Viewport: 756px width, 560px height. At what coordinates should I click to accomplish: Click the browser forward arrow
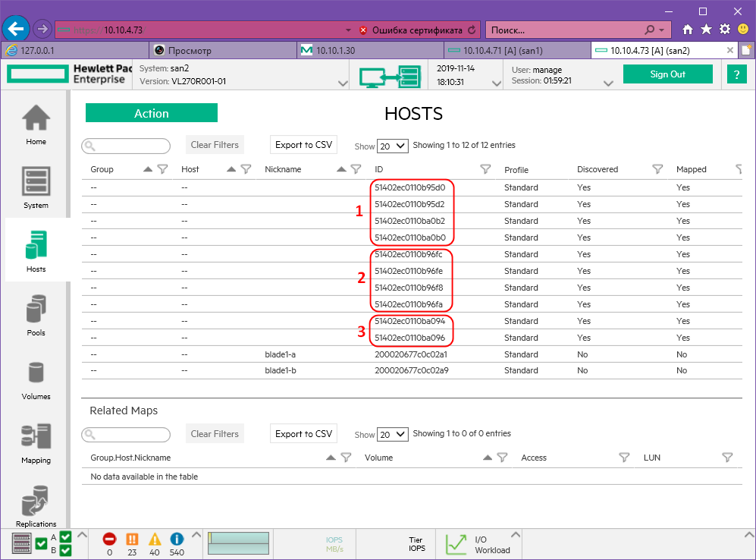pyautogui.click(x=42, y=30)
